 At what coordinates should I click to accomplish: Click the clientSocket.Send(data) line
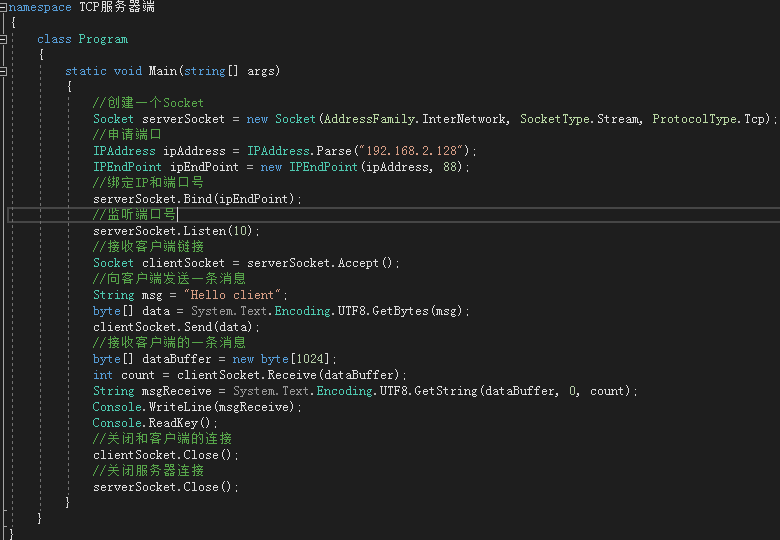[176, 327]
